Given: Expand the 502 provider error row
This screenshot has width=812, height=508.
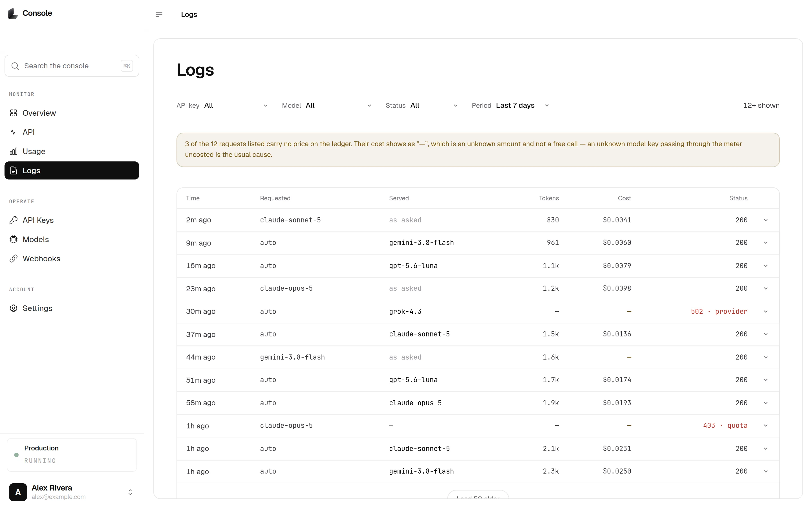Looking at the screenshot, I should [x=766, y=312].
